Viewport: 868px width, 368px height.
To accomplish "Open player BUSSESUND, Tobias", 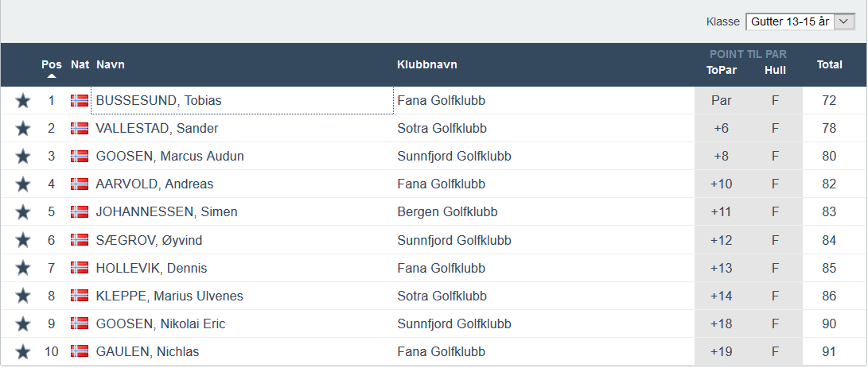I will pos(158,101).
